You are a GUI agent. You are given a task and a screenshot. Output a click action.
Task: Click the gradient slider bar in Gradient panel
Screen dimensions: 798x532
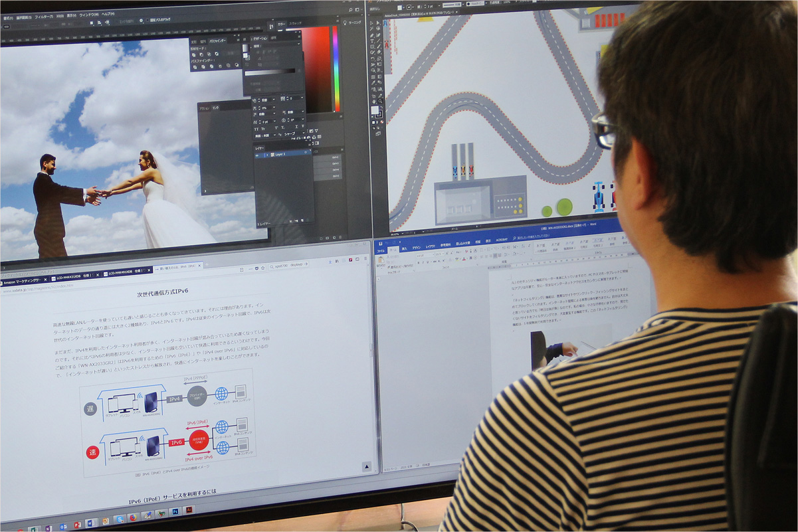click(270, 72)
